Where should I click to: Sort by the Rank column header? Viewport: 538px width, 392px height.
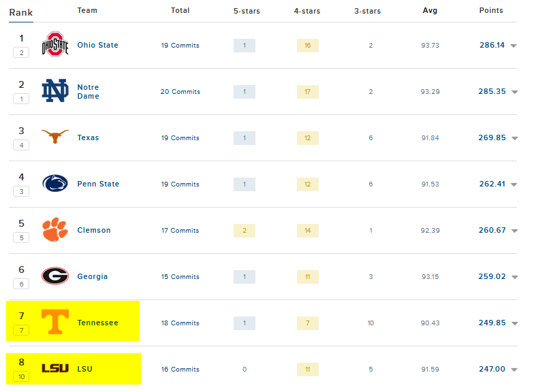click(20, 12)
